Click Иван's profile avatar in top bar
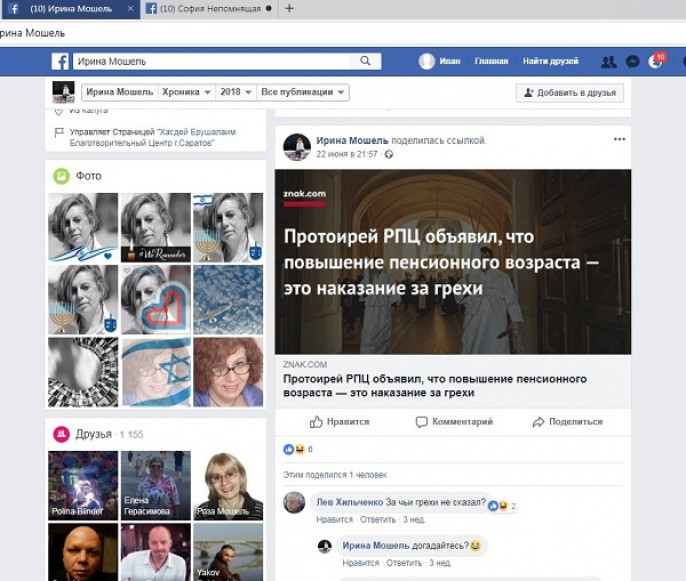Screen dimensions: 686x581 click(427, 61)
